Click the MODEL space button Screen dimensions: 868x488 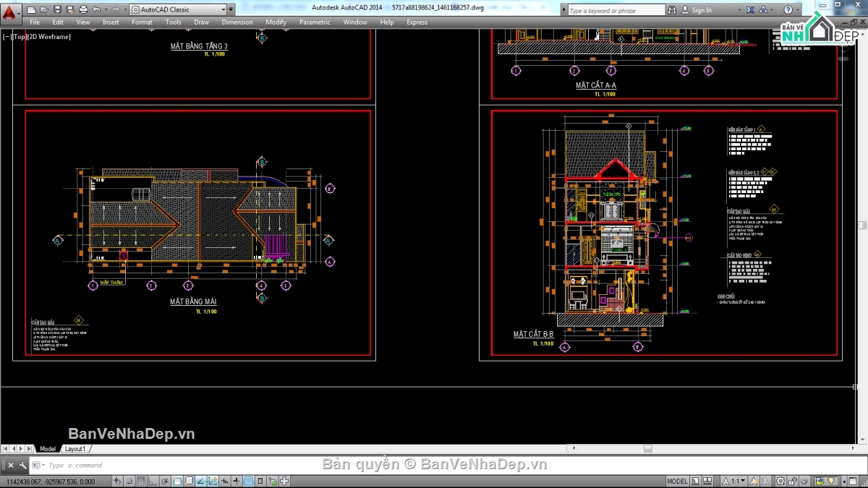[x=677, y=481]
